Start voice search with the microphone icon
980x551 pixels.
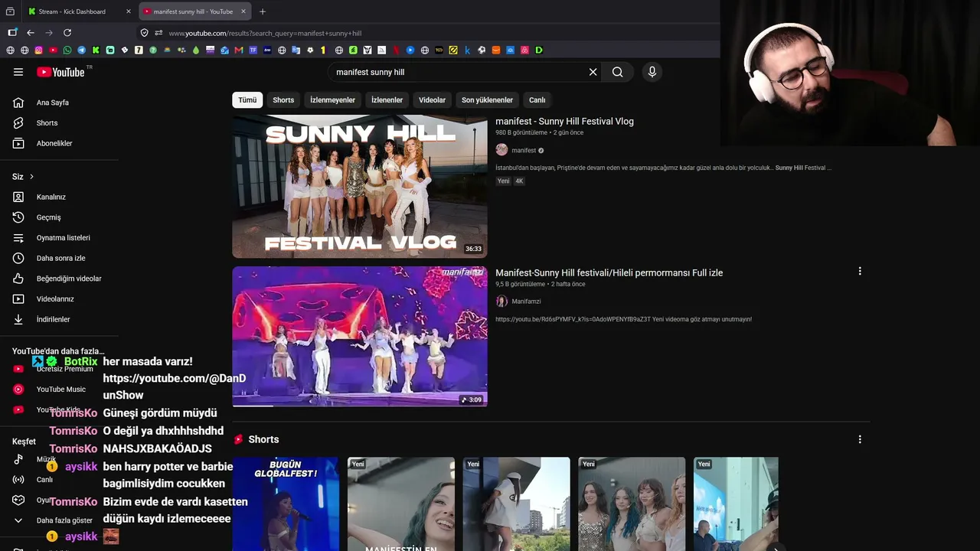pos(652,72)
